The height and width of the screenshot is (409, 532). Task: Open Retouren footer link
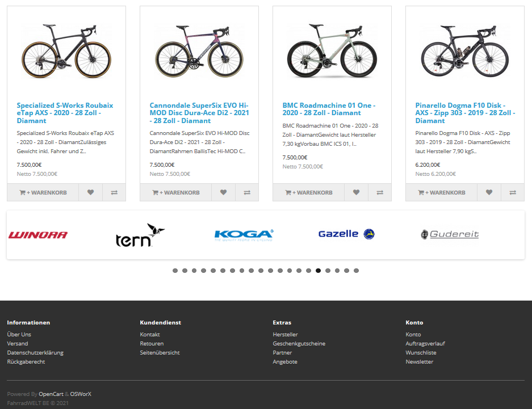[152, 344]
